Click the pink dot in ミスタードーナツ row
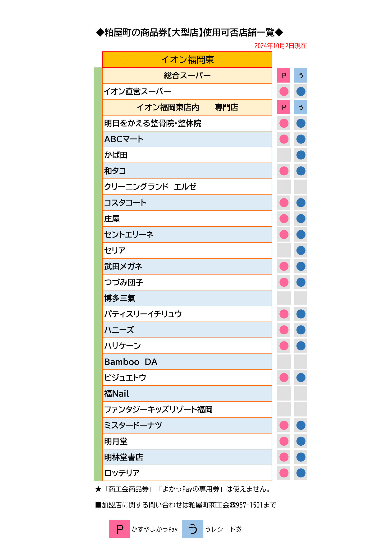 [x=284, y=425]
